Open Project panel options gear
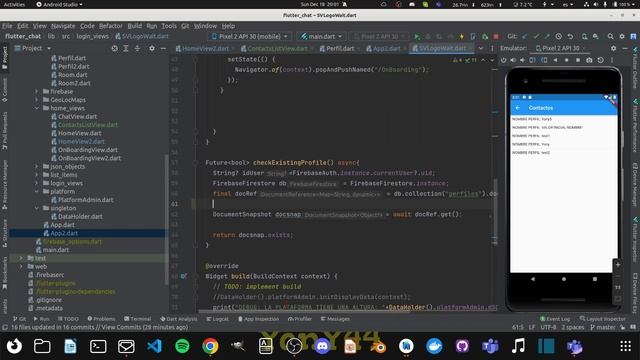Screen dimensions: 640x360 point(152,48)
